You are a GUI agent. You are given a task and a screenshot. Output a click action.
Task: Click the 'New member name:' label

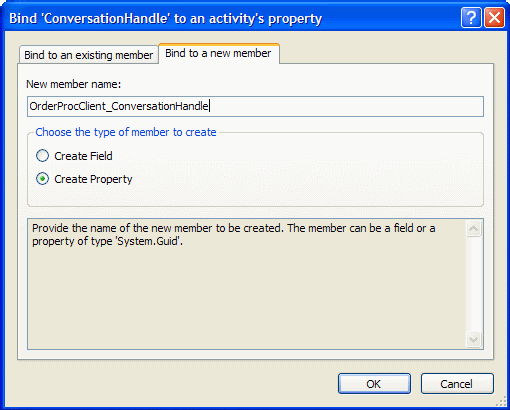click(x=74, y=84)
